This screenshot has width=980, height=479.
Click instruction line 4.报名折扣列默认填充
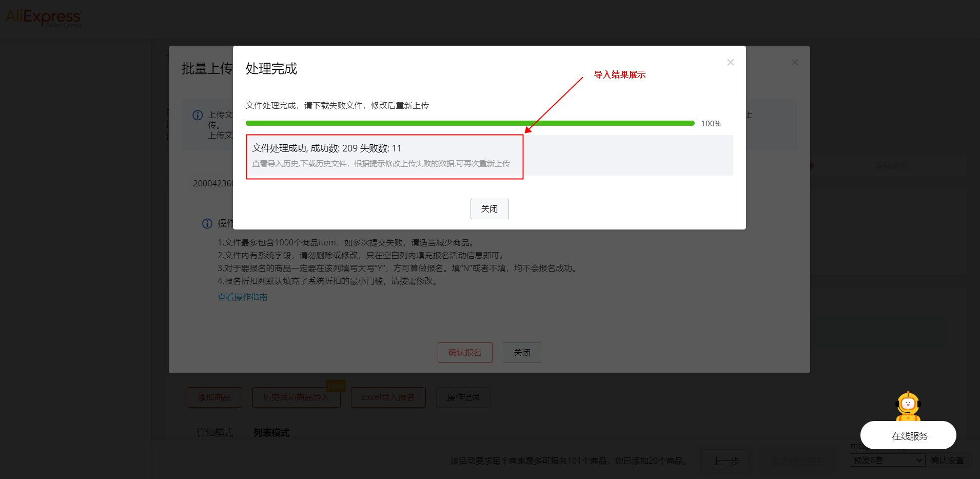[328, 281]
